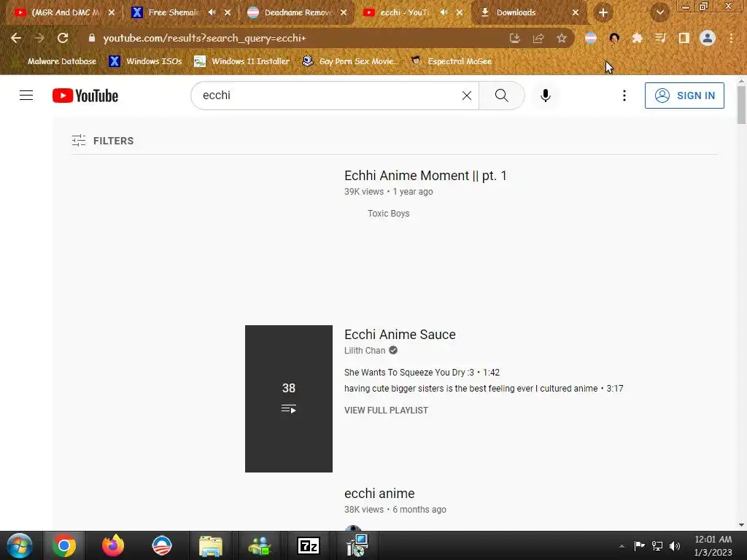Open the Chrome profile avatar
The width and height of the screenshot is (747, 560).
click(708, 38)
